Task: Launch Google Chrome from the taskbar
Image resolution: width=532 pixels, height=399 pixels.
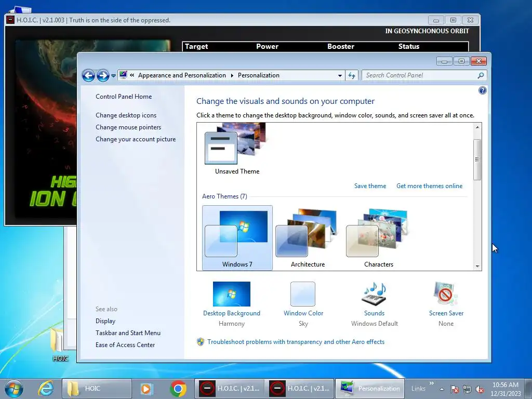Action: point(178,389)
